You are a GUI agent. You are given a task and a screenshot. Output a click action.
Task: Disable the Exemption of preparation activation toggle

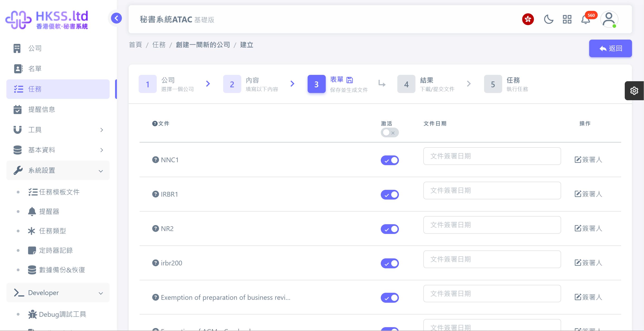pyautogui.click(x=389, y=298)
